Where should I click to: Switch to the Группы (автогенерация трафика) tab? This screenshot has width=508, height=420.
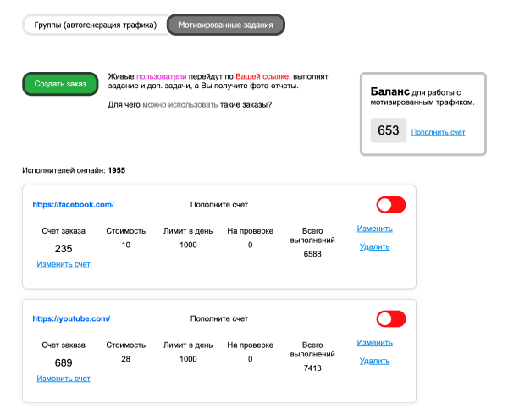[x=95, y=25]
